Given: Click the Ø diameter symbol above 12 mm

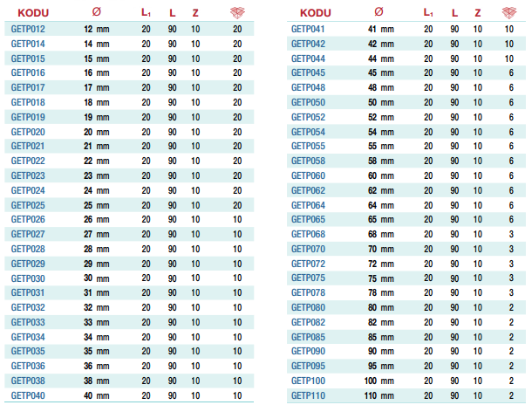Looking at the screenshot, I should [96, 12].
